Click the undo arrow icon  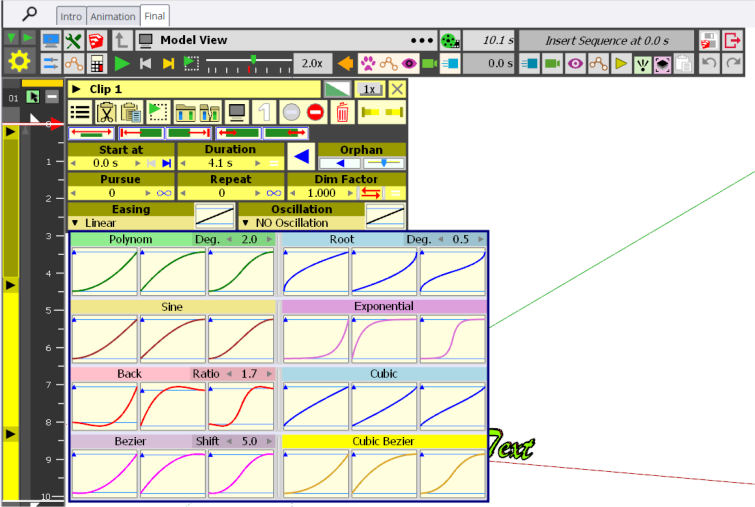coord(709,63)
